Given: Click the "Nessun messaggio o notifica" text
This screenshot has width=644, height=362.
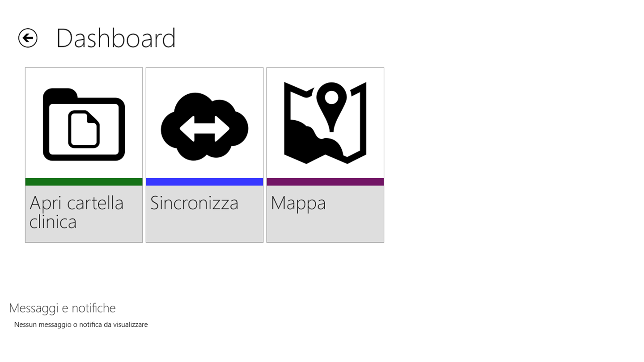Looking at the screenshot, I should pos(81,324).
